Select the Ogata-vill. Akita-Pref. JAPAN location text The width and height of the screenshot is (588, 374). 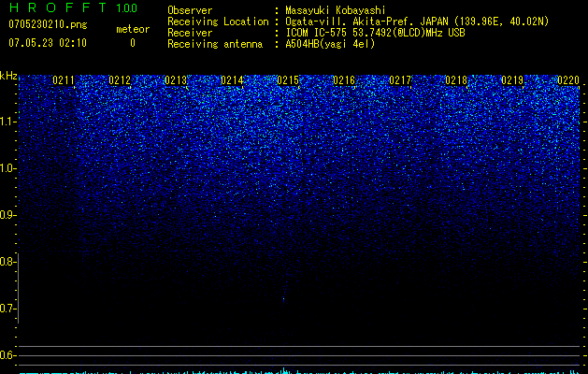click(x=417, y=22)
